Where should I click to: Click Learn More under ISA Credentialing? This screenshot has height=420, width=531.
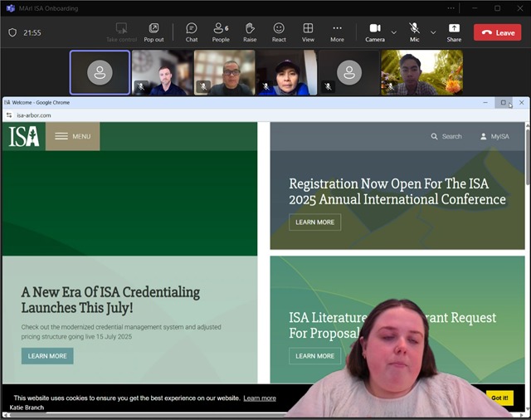pos(47,356)
